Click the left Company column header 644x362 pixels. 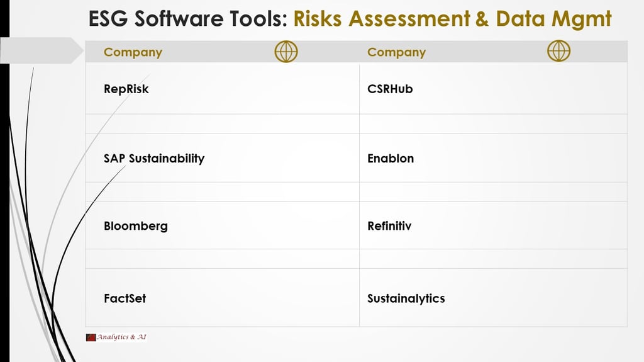[x=133, y=52]
